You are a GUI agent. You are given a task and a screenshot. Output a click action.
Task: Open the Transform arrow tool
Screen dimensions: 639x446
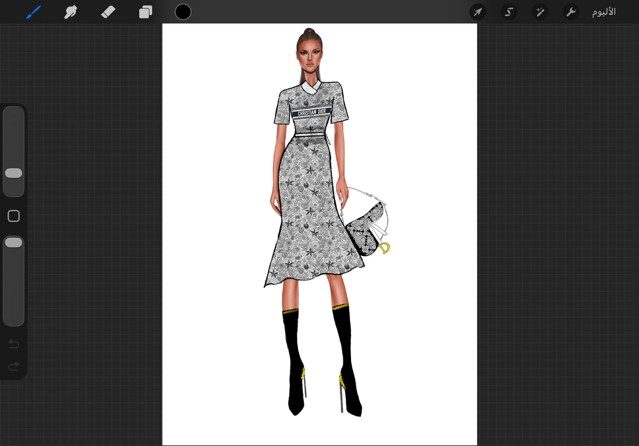(x=478, y=12)
